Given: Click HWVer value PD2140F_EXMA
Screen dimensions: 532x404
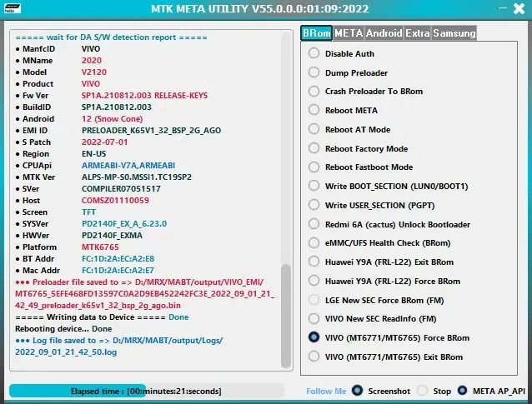Looking at the screenshot, I should tap(112, 235).
